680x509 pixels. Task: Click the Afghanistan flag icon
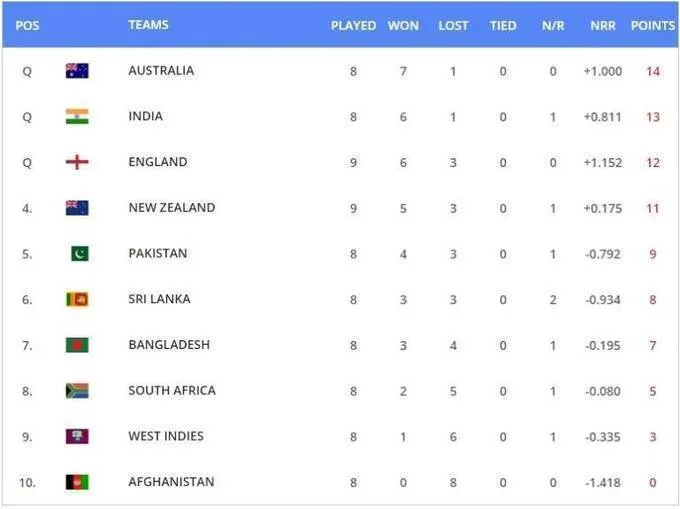coord(77,482)
